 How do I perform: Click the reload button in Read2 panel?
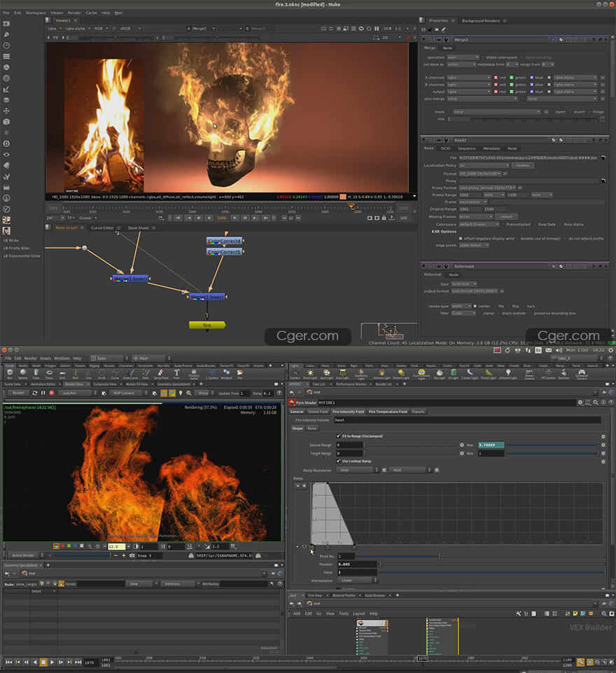(x=506, y=217)
